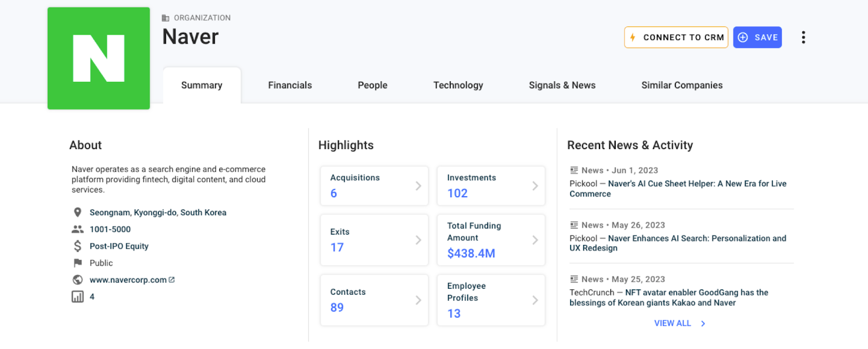The height and width of the screenshot is (349, 868).
Task: Click the organization building icon
Action: point(165,18)
